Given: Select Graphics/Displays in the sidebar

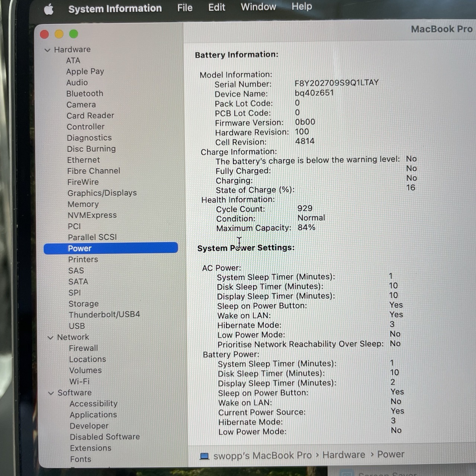Looking at the screenshot, I should (102, 193).
